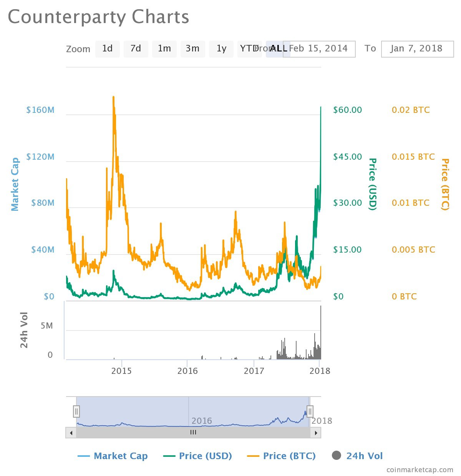
Task: Select the 7d zoom range
Action: click(x=136, y=49)
